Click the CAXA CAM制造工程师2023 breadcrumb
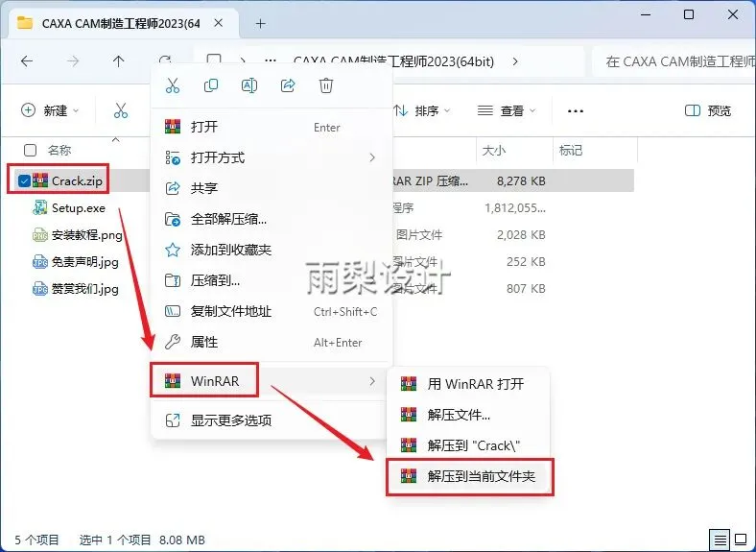This screenshot has width=756, height=552. coord(393,61)
